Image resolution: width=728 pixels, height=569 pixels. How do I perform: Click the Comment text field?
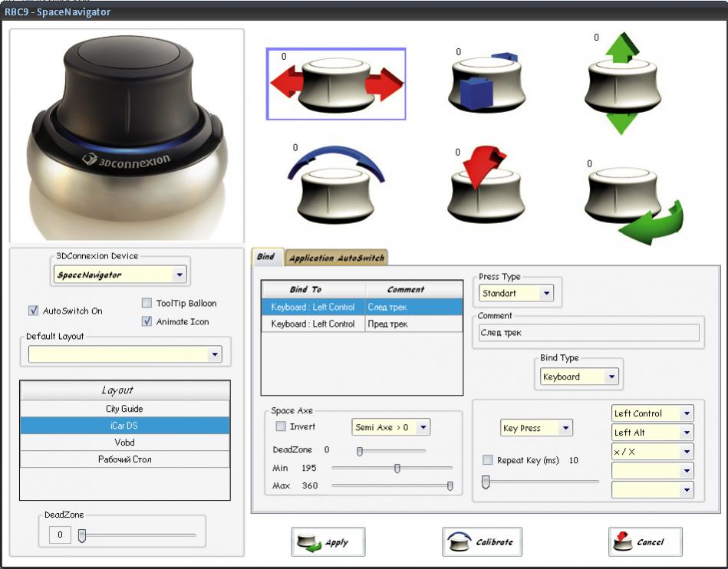pyautogui.click(x=588, y=333)
